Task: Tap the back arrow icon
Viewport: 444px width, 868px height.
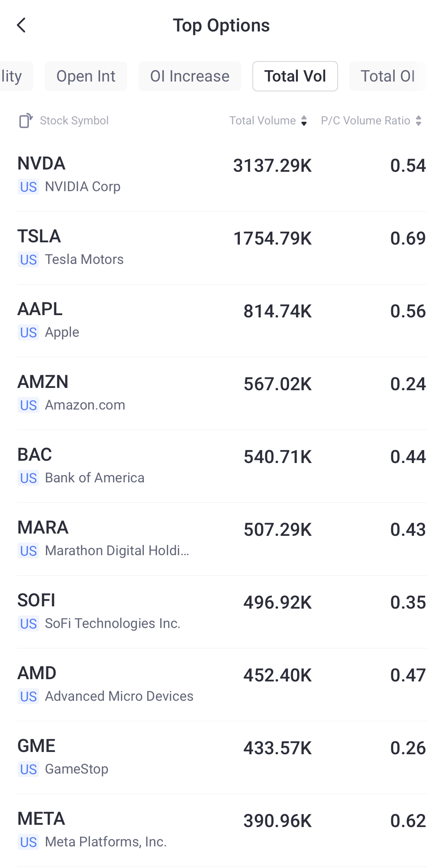Action: (22, 25)
